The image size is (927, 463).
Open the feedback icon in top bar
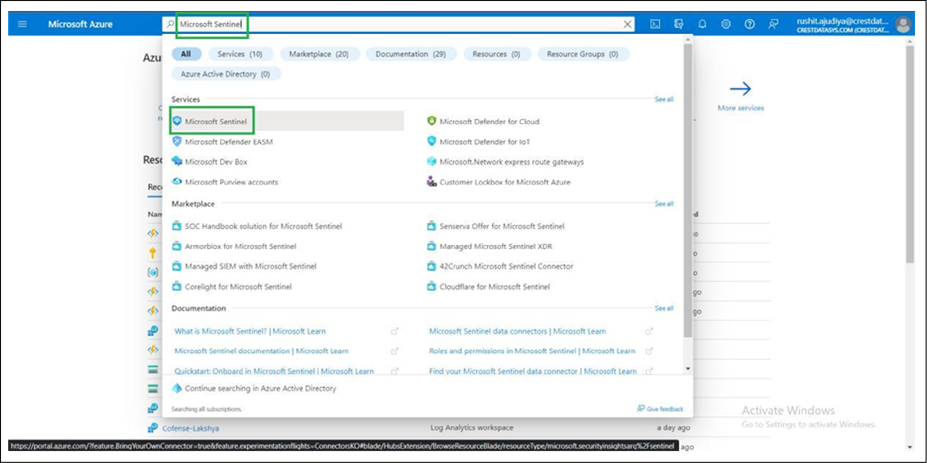pyautogui.click(x=773, y=24)
